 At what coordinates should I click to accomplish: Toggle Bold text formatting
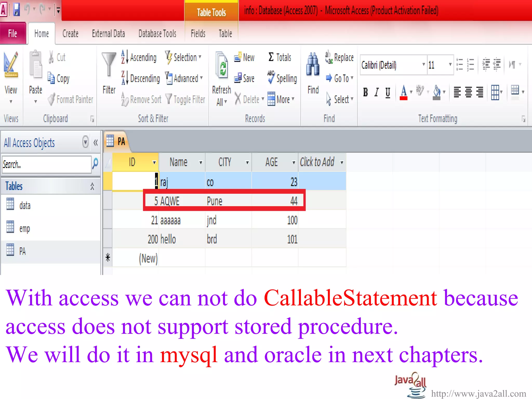pos(365,92)
